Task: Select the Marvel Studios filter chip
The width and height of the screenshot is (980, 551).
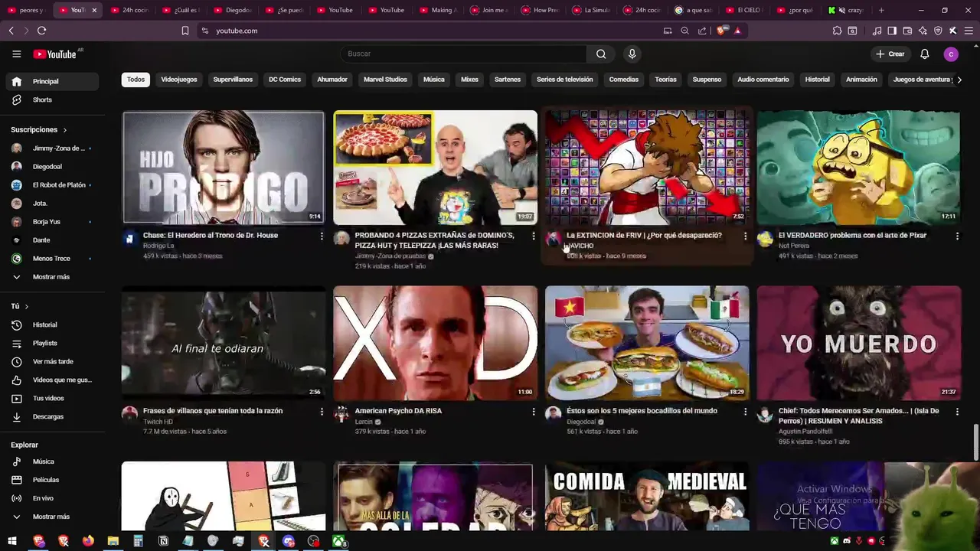Action: [385, 80]
